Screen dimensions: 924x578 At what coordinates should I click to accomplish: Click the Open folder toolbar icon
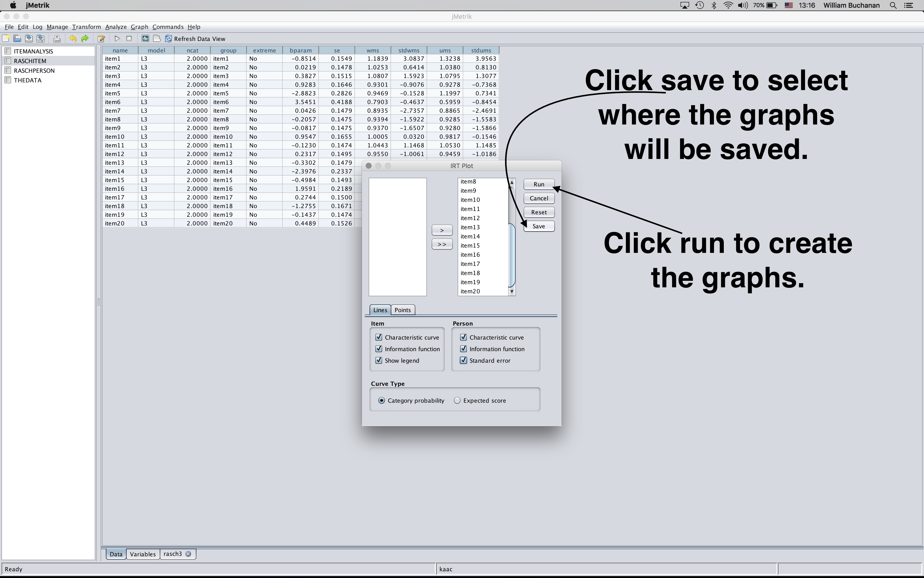pos(17,39)
